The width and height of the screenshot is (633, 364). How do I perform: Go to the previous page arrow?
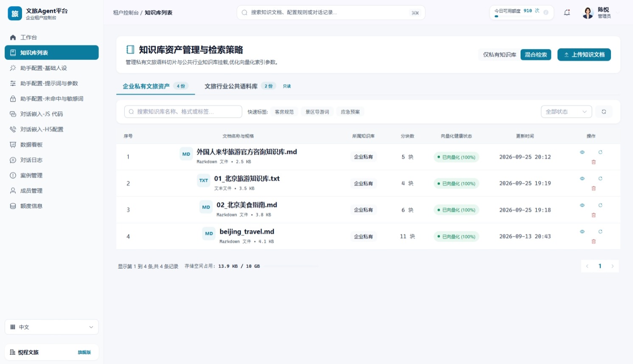[x=587, y=266]
